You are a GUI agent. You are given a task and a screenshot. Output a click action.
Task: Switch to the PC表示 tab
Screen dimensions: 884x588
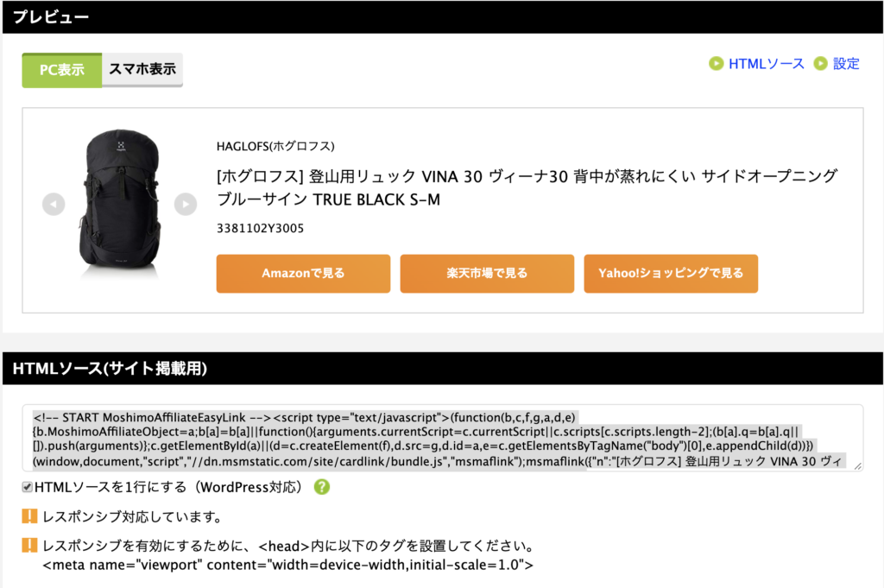[62, 70]
